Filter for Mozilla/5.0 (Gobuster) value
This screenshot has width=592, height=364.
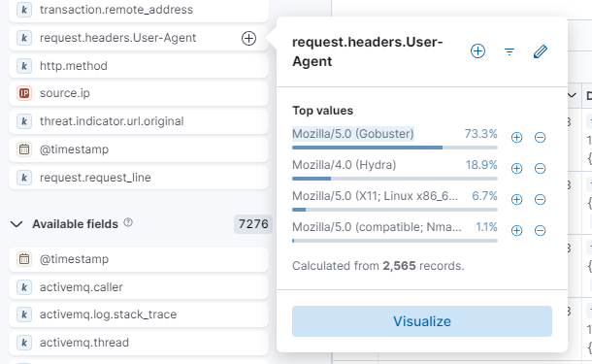tap(516, 138)
